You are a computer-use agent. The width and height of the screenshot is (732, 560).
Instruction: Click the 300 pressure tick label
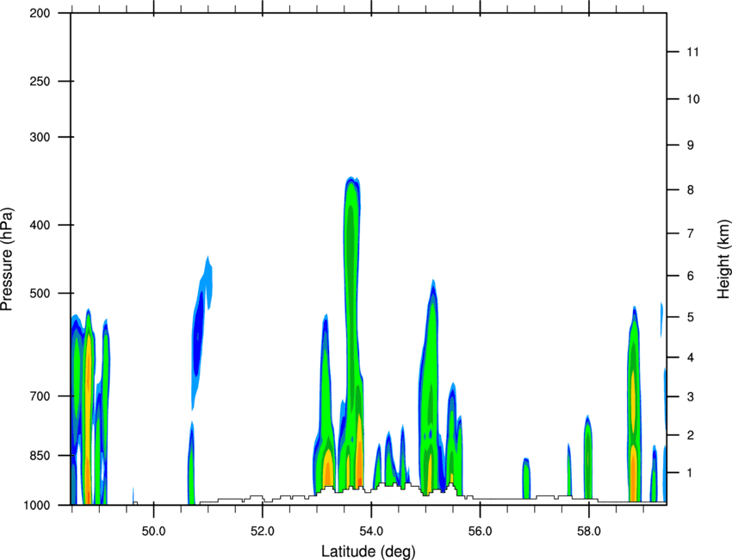[x=40, y=137]
